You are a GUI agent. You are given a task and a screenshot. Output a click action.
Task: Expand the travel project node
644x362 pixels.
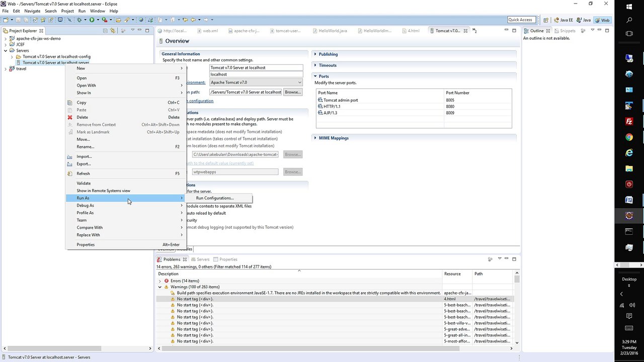6,69
